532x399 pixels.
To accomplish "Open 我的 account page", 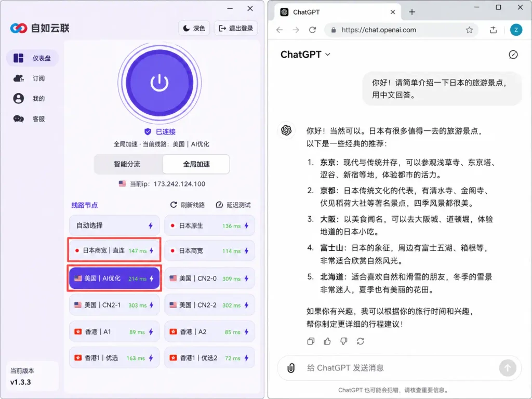I will (x=32, y=98).
